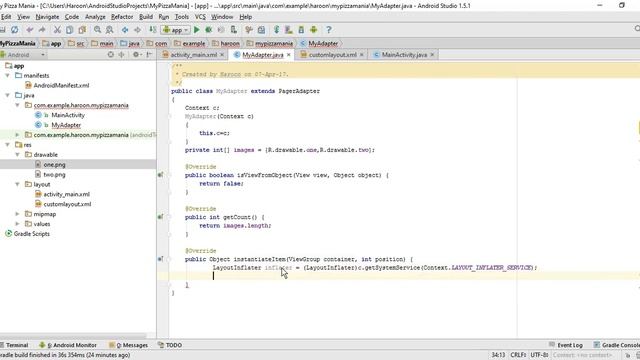
Task: Select Gradle Scripts node
Action: (27, 234)
